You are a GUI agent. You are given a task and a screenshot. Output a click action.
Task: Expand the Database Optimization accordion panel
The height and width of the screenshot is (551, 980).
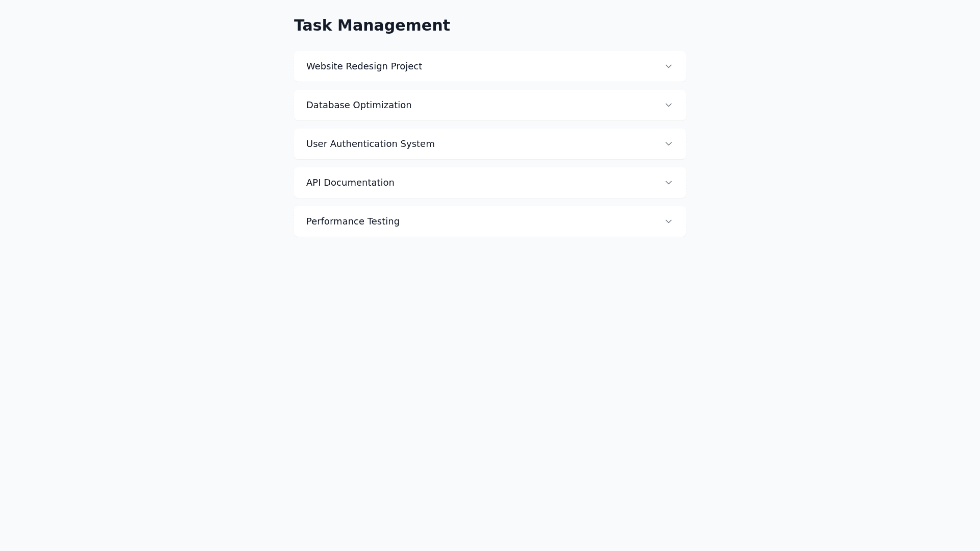[490, 105]
